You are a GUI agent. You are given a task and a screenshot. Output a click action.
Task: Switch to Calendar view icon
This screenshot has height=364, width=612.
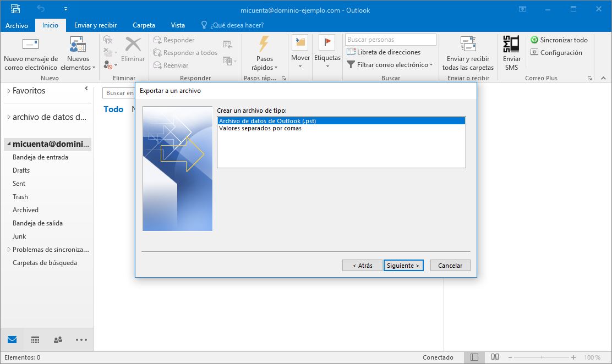35,340
